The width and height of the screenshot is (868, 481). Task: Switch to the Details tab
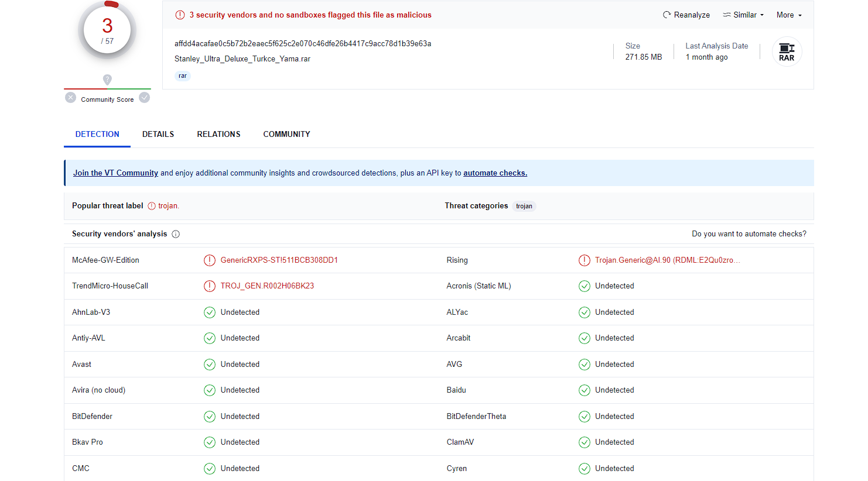tap(158, 134)
